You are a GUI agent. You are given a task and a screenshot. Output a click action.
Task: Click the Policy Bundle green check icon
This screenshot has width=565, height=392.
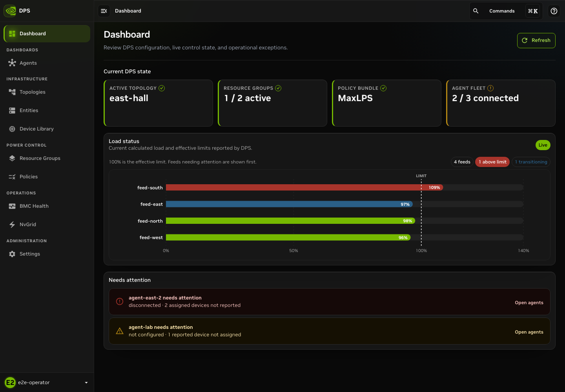[383, 88]
